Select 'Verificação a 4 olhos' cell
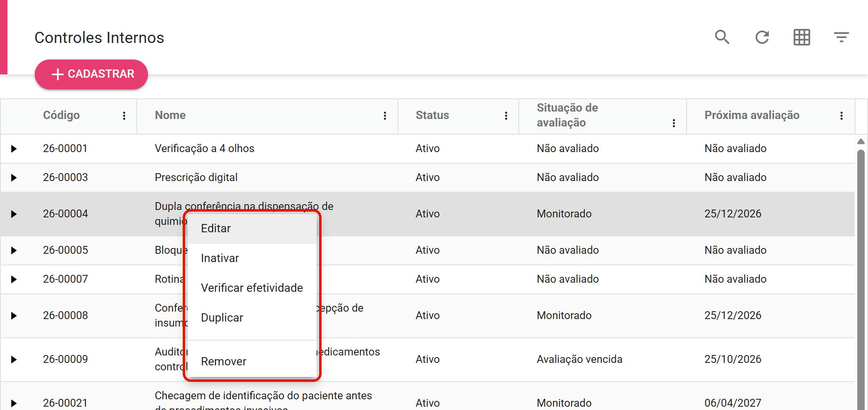The image size is (868, 410). point(205,149)
